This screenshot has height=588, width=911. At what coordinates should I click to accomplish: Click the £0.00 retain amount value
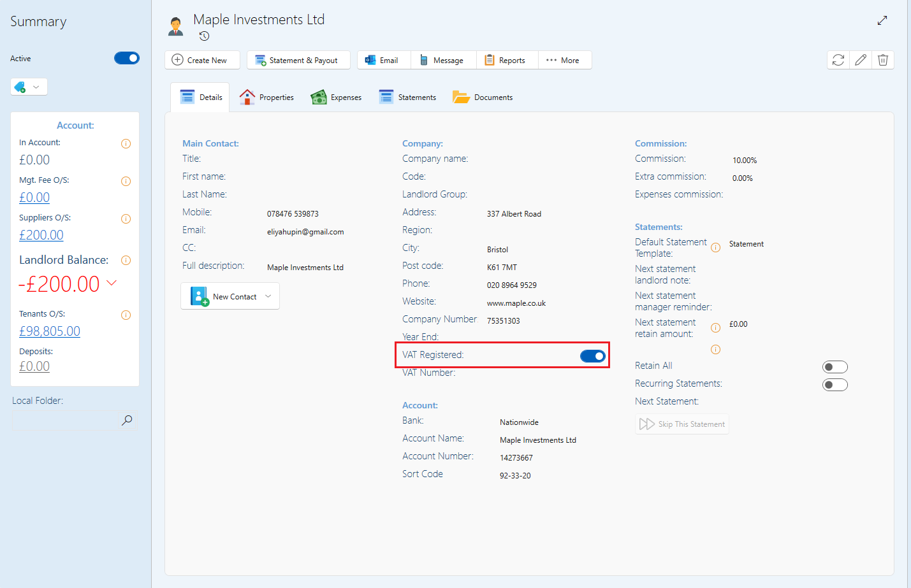click(x=738, y=324)
